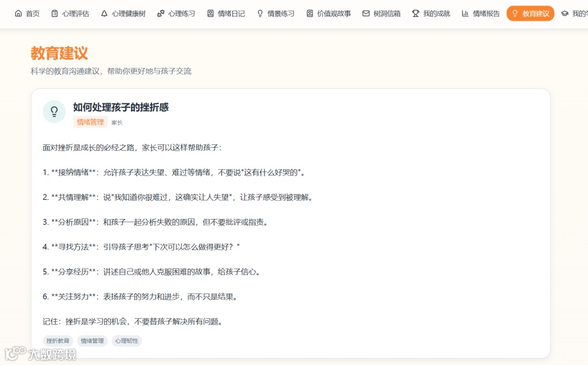
Task: Click the article title 如何处理孩子的挫折感
Action: 121,107
